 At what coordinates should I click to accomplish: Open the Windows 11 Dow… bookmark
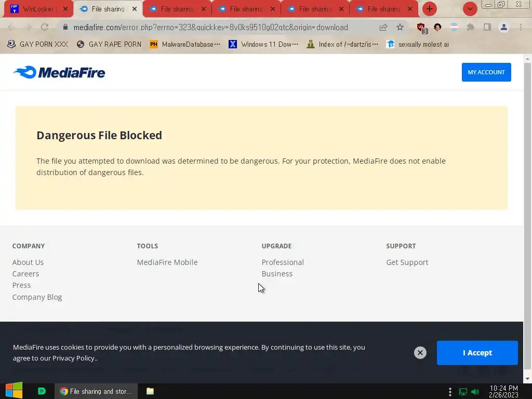tap(263, 44)
